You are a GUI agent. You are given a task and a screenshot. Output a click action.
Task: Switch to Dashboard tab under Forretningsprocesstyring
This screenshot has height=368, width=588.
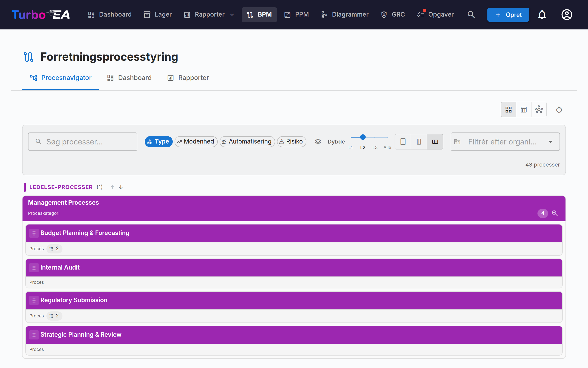click(129, 78)
